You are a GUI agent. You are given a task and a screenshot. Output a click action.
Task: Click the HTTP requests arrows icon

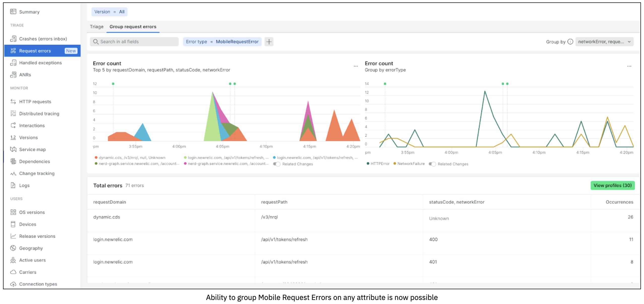[x=13, y=101]
